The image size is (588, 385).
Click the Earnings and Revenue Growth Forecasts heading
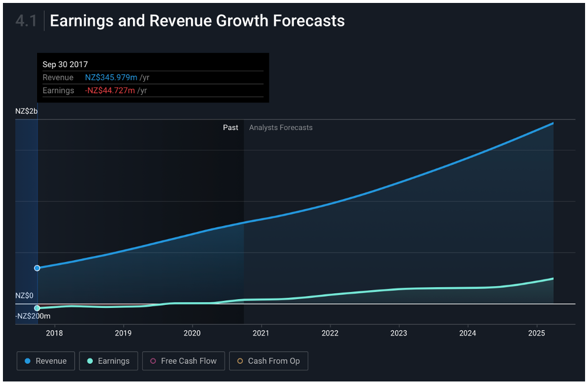point(197,21)
